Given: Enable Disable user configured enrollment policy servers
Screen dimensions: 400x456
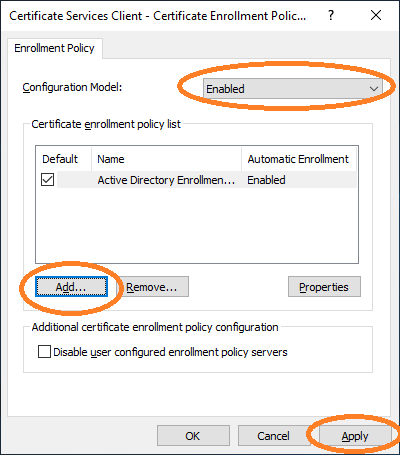Looking at the screenshot, I should pyautogui.click(x=44, y=352).
